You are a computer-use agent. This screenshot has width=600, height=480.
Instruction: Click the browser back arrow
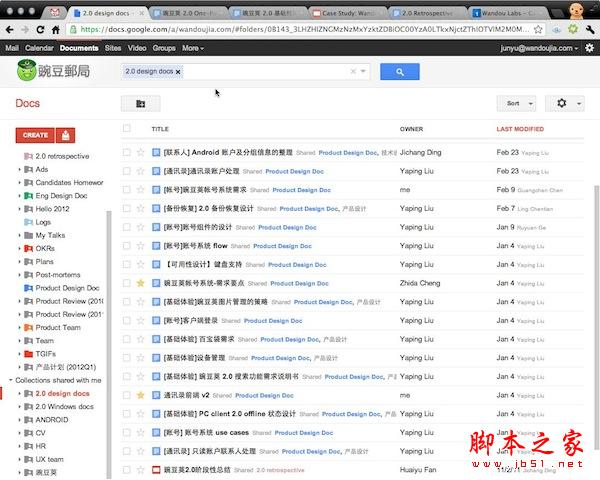(10, 29)
